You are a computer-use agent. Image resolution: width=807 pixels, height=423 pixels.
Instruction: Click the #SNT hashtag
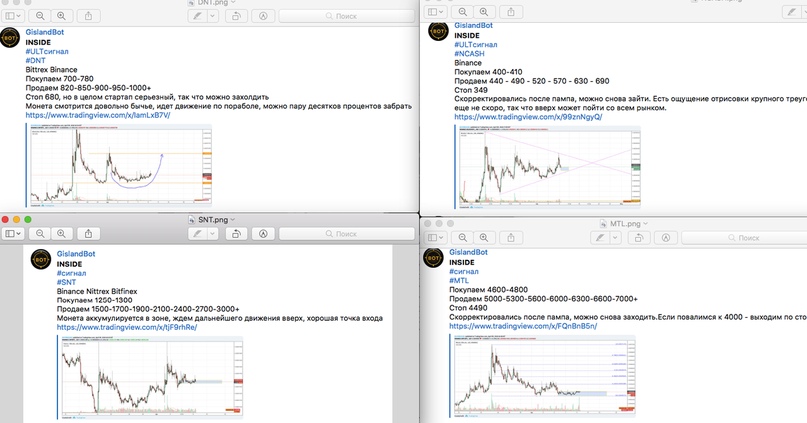coord(66,283)
